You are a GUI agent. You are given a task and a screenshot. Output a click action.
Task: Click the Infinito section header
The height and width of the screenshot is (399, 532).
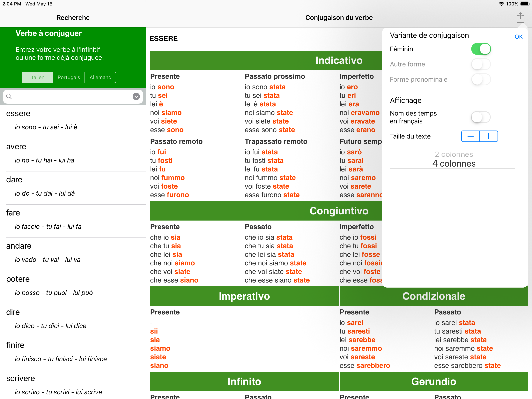click(244, 382)
